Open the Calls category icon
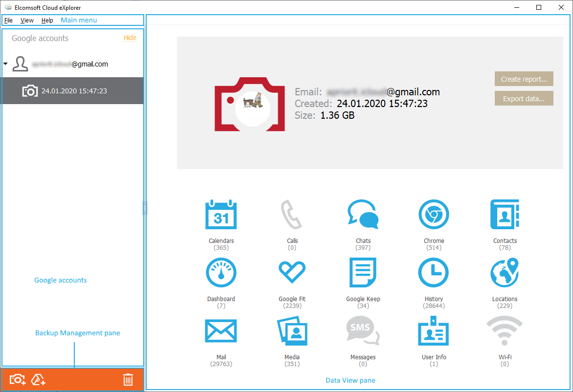 tap(291, 215)
